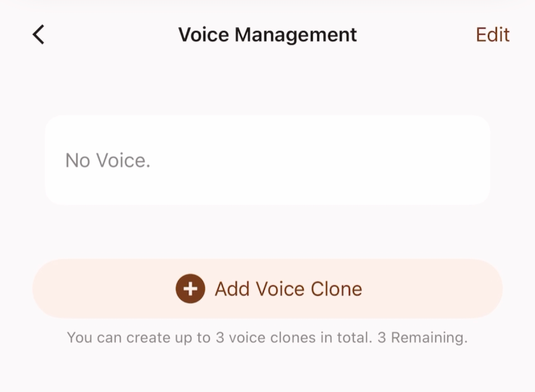Tap Edit in the top right corner

(493, 34)
